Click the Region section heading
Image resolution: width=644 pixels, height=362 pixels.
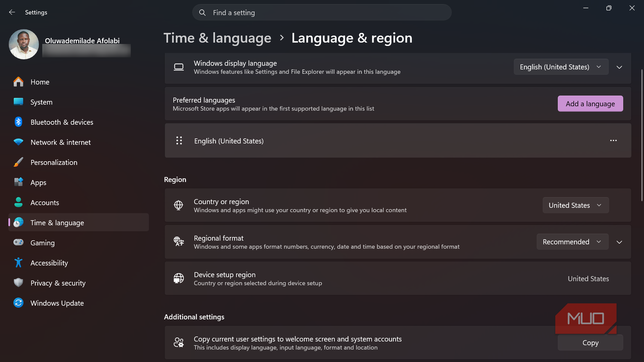tap(175, 180)
